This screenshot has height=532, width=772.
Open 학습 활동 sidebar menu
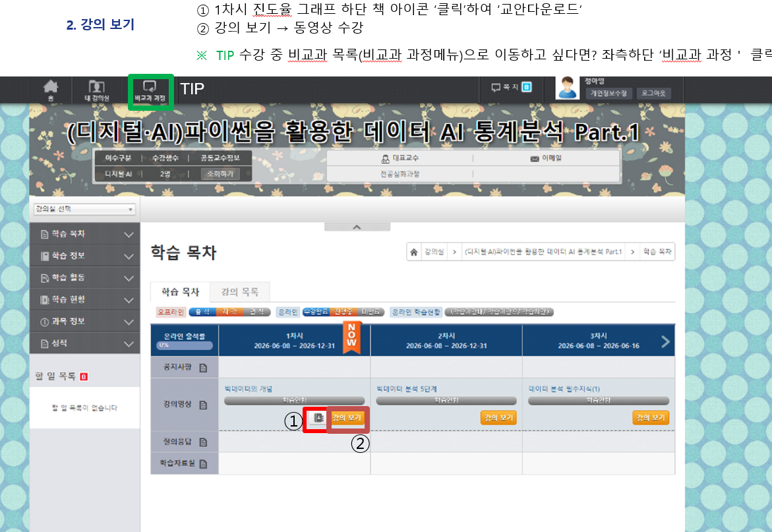pos(84,278)
